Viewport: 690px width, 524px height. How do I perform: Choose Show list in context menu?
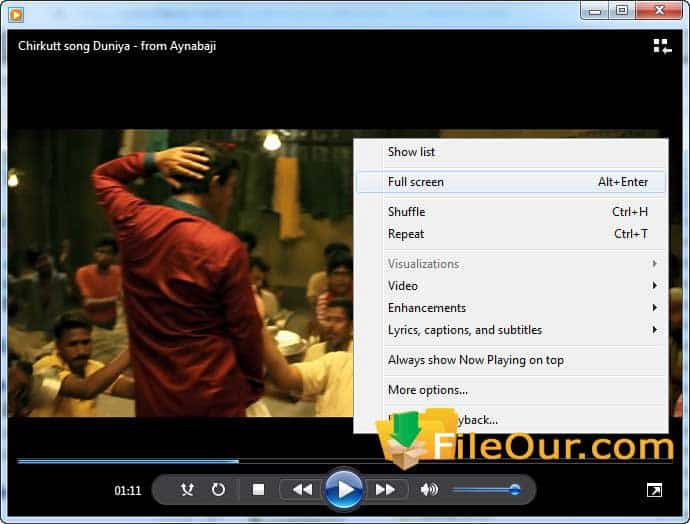[x=411, y=152]
